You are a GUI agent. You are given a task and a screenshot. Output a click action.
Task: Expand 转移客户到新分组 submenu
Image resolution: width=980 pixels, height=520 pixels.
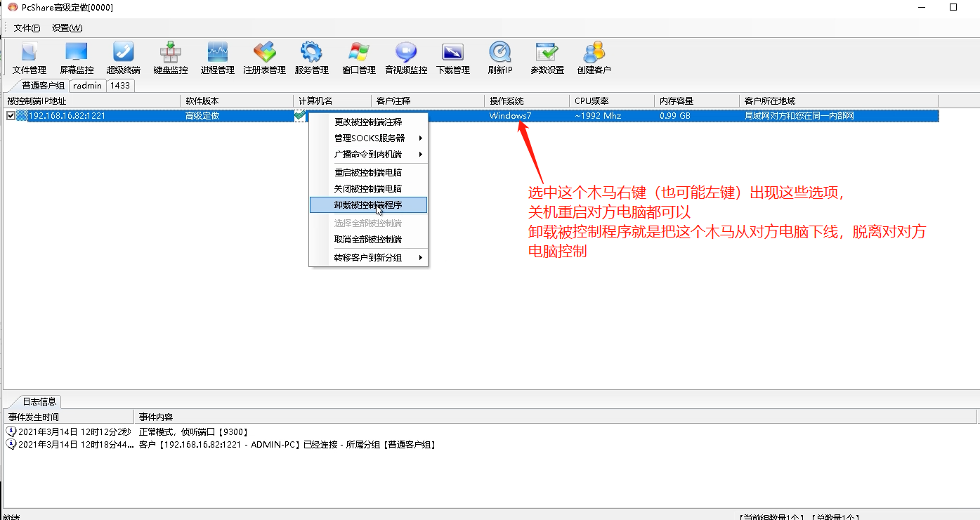(x=368, y=258)
